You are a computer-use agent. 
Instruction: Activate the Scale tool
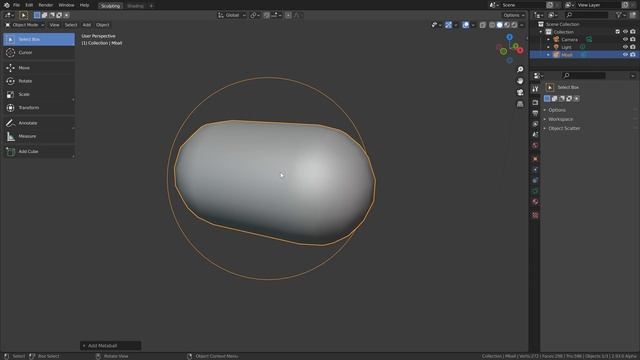coord(39,94)
